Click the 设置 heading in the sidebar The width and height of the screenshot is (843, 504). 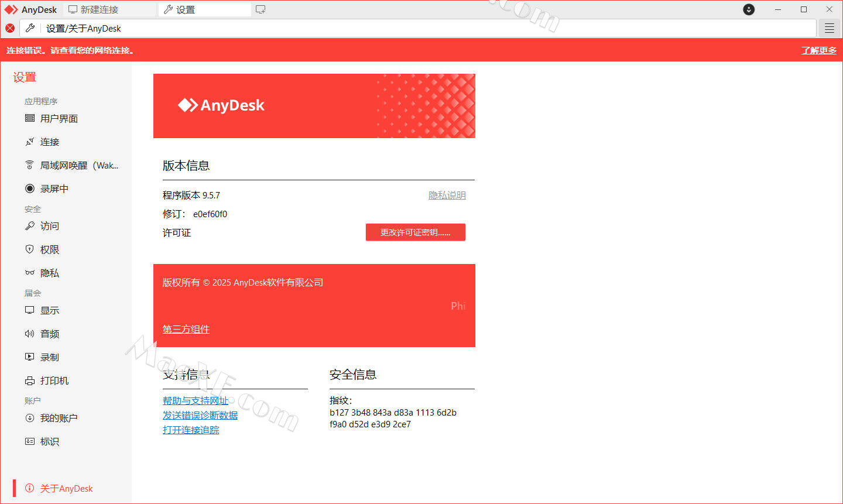pos(25,77)
